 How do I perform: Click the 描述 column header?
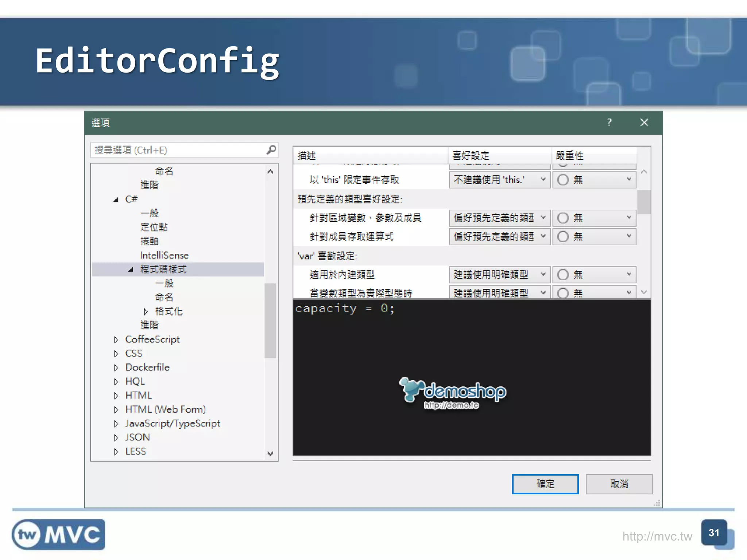(x=371, y=155)
